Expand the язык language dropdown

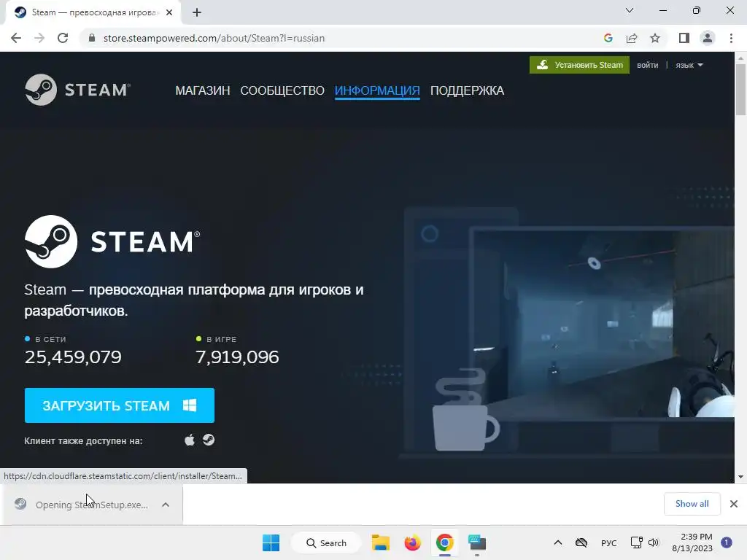coord(689,65)
